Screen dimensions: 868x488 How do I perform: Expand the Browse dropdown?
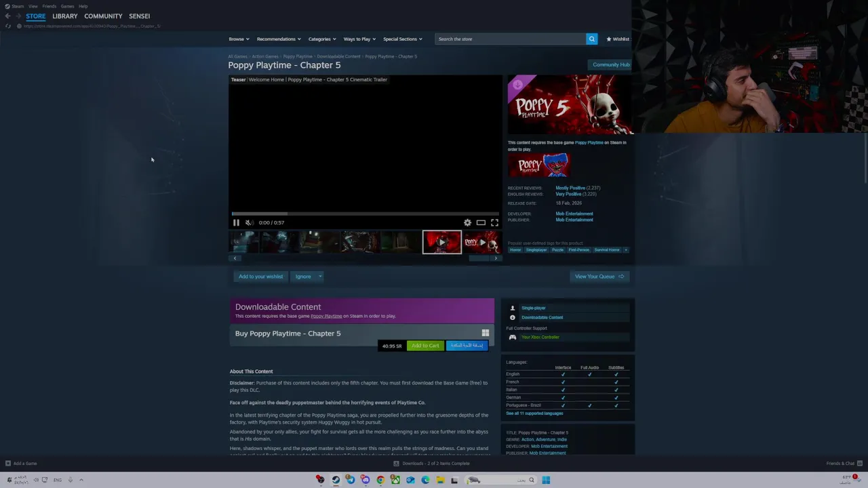[239, 39]
